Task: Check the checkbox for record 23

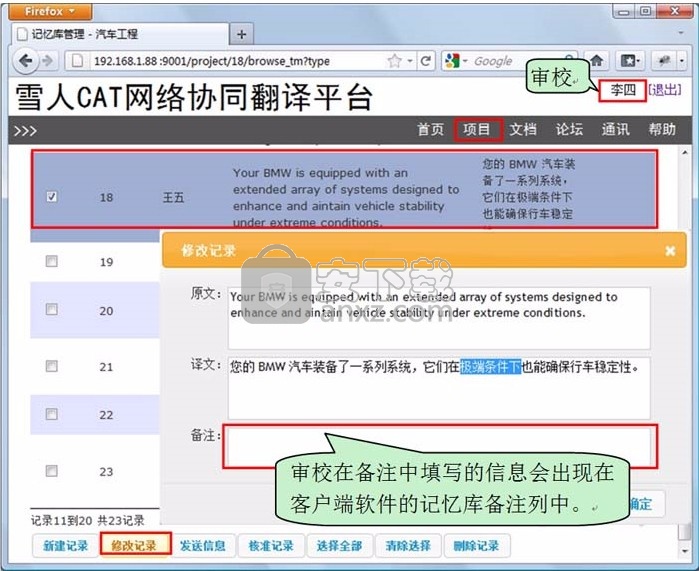Action: click(x=52, y=471)
